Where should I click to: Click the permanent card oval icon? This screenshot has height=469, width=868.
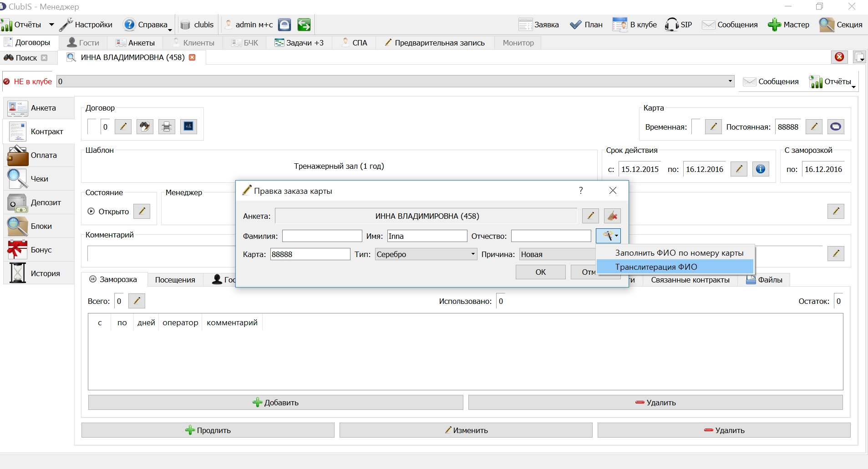(x=836, y=126)
